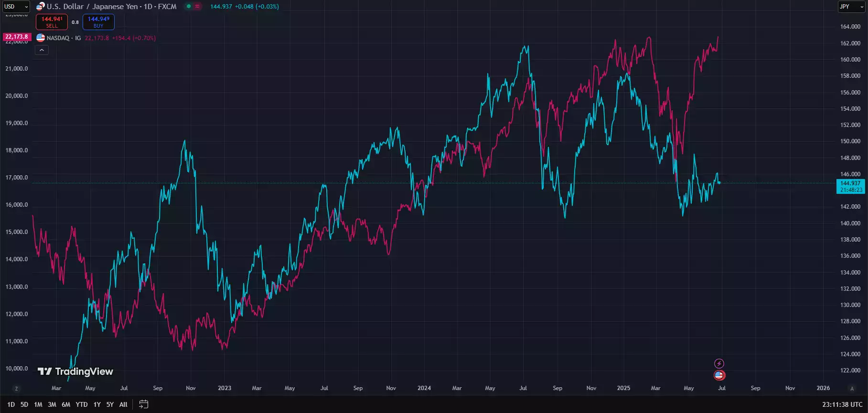This screenshot has height=413, width=868.
Task: Click the pink data mode indicator icon
Action: pos(197,6)
